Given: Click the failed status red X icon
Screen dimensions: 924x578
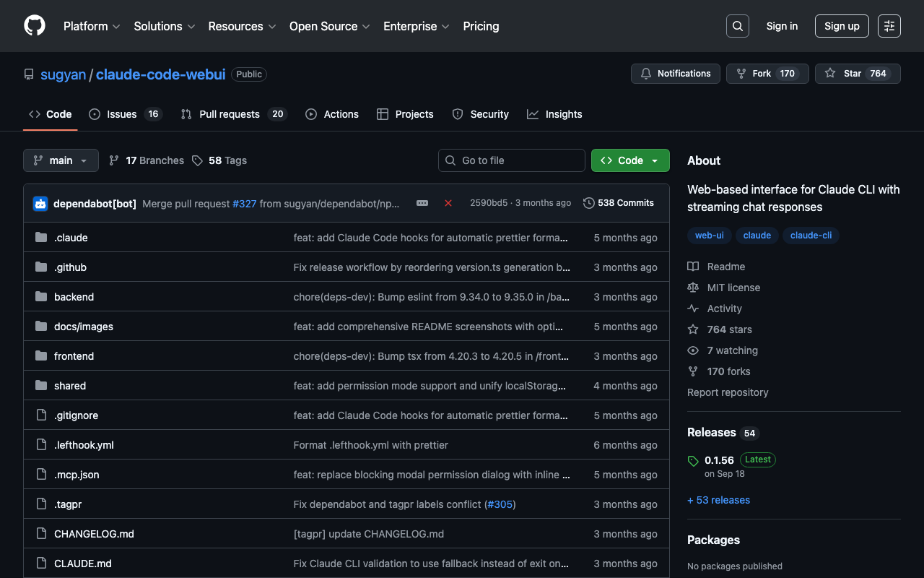Looking at the screenshot, I should click(x=448, y=204).
